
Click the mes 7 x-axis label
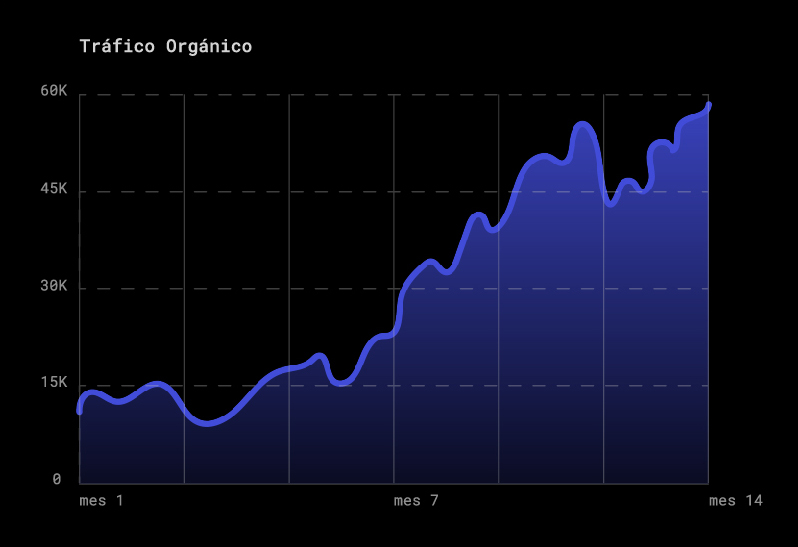coord(416,501)
